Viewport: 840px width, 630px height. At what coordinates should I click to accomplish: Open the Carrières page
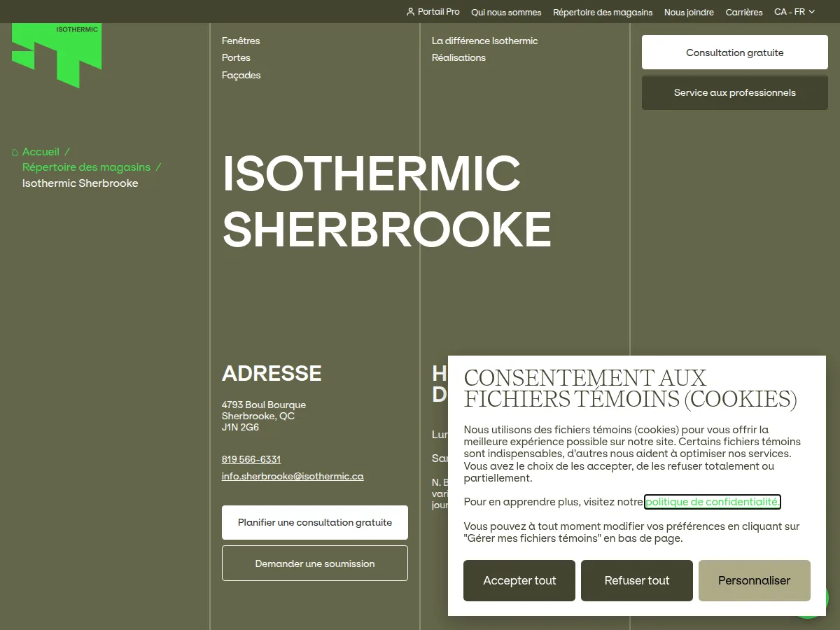[744, 12]
